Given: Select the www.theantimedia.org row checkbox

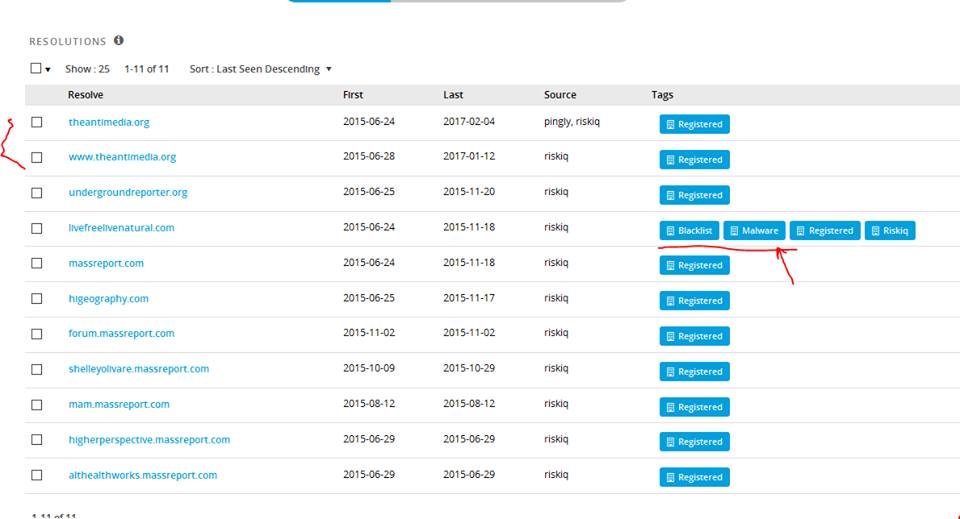Looking at the screenshot, I should 37,157.
